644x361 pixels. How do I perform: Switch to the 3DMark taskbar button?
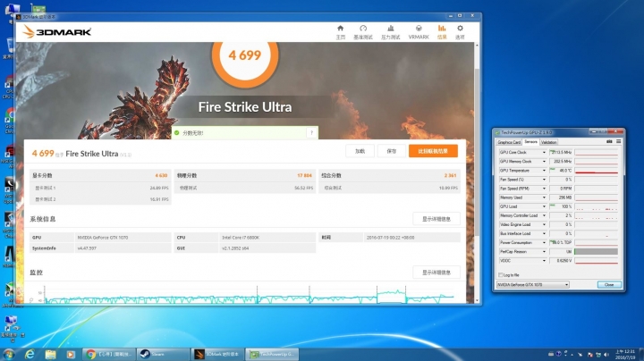coord(216,354)
